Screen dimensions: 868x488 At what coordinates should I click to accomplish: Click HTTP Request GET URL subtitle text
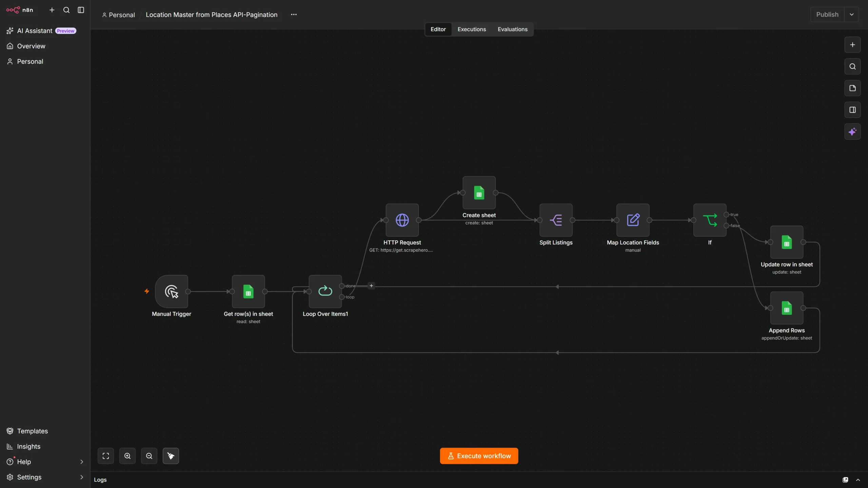(401, 250)
